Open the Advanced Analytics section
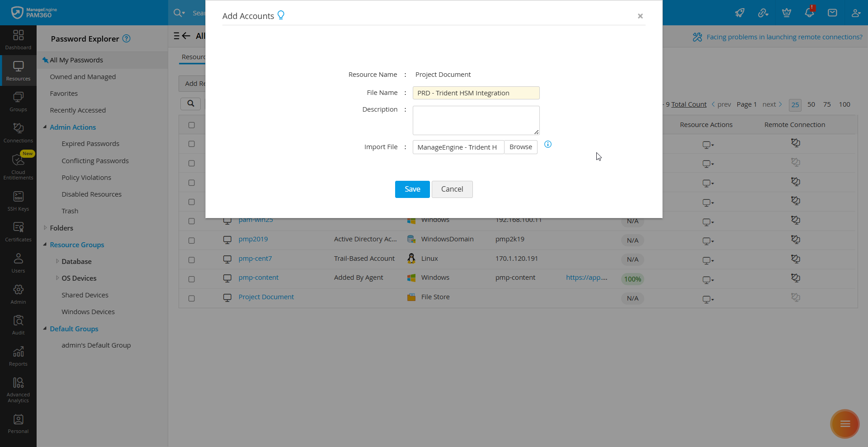 coord(18,387)
